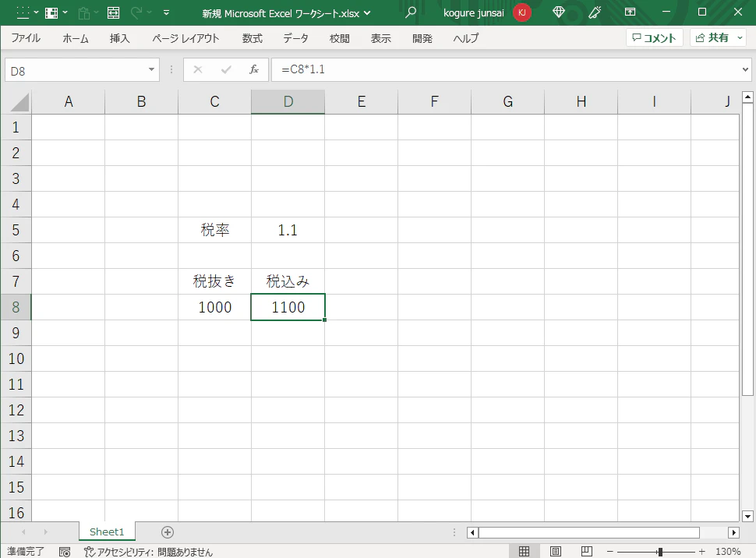756x558 pixels.
Task: Switch to Normal view in status bar
Action: point(524,551)
